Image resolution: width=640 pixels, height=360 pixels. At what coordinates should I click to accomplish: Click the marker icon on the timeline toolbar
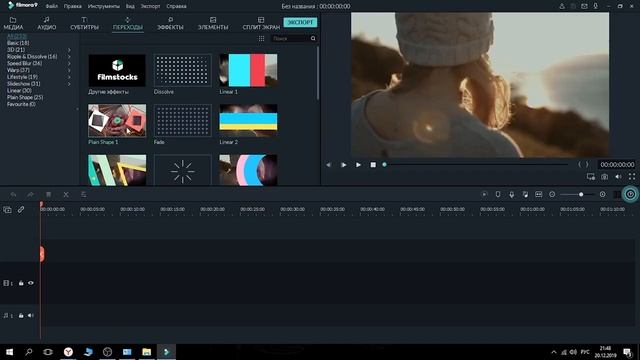point(498,194)
